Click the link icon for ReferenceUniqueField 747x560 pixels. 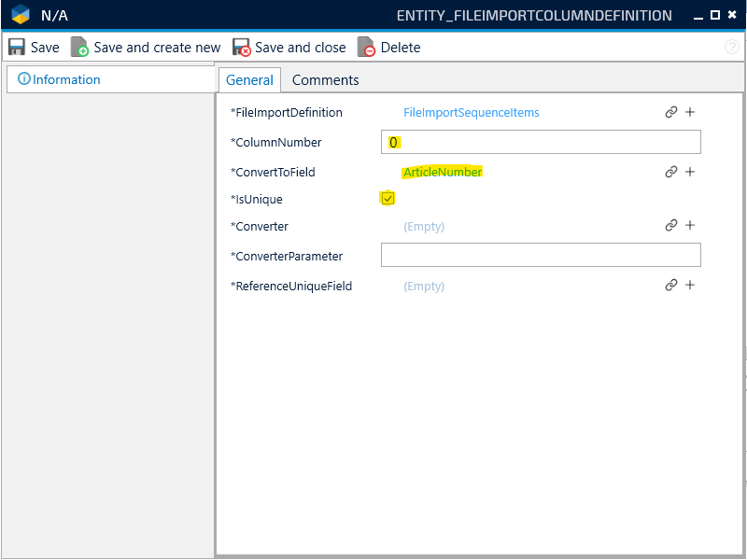670,285
